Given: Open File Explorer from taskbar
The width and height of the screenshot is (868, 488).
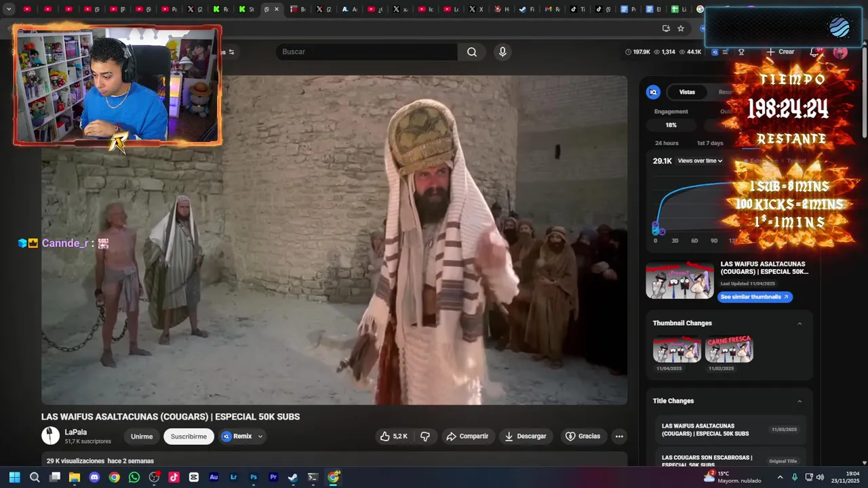Looking at the screenshot, I should [75, 477].
